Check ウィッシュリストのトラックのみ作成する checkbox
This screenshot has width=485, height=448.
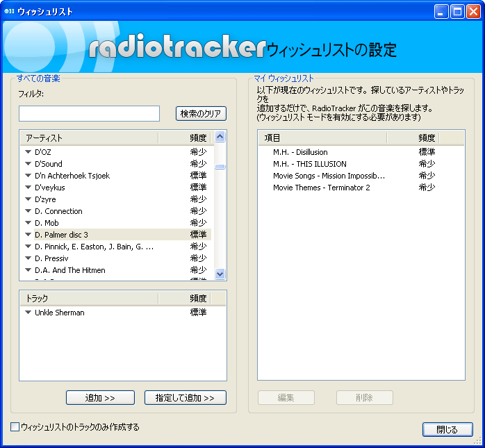pos(15,427)
